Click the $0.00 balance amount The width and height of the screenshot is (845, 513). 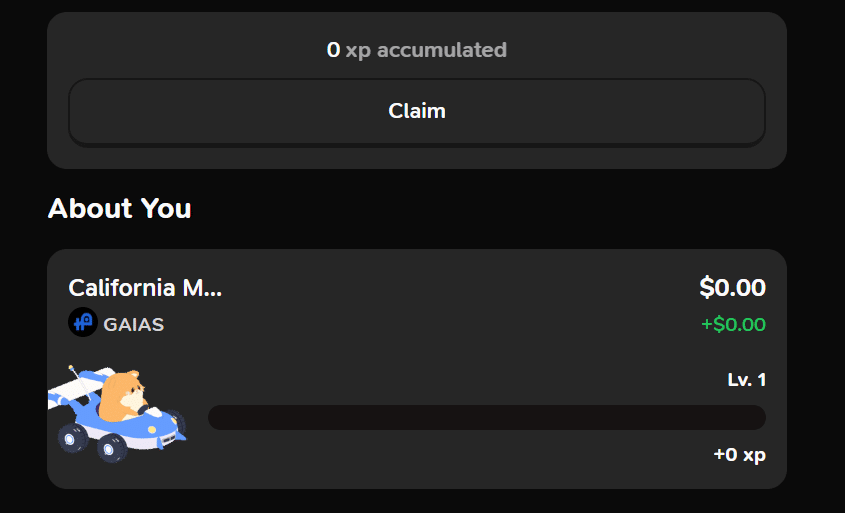(732, 287)
